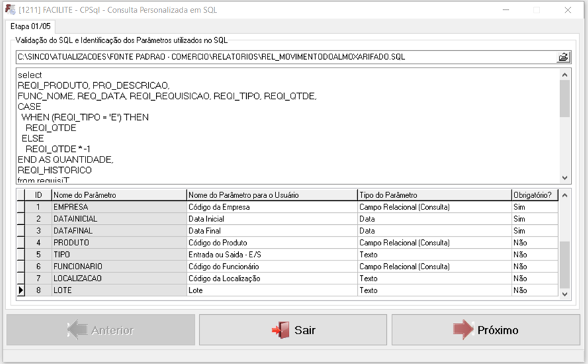Screen dimensions: 588x364
Task: Click inside the SQL text area
Action: coord(287,126)
